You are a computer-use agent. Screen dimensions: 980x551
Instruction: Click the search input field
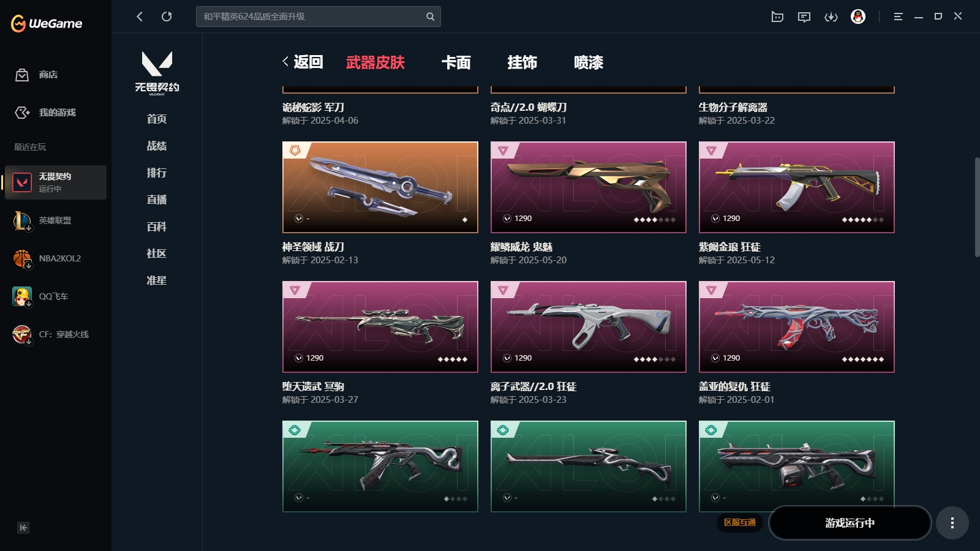(311, 17)
